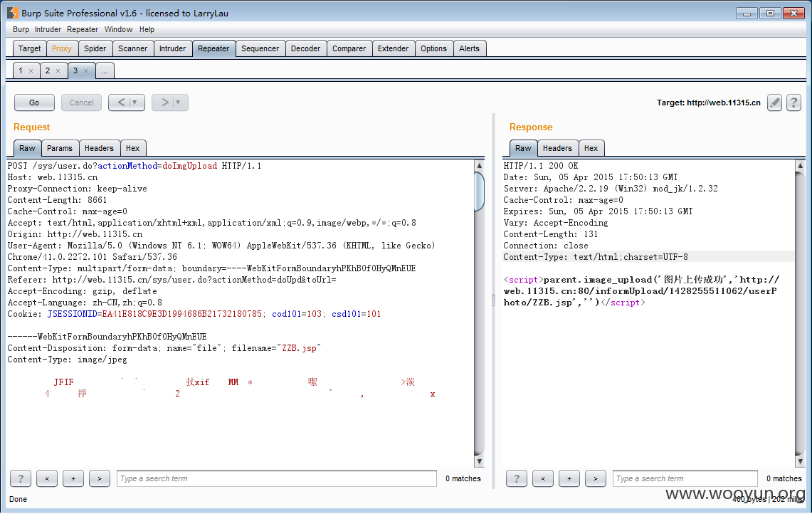Click Content-Length: 8661 request header

[57, 200]
